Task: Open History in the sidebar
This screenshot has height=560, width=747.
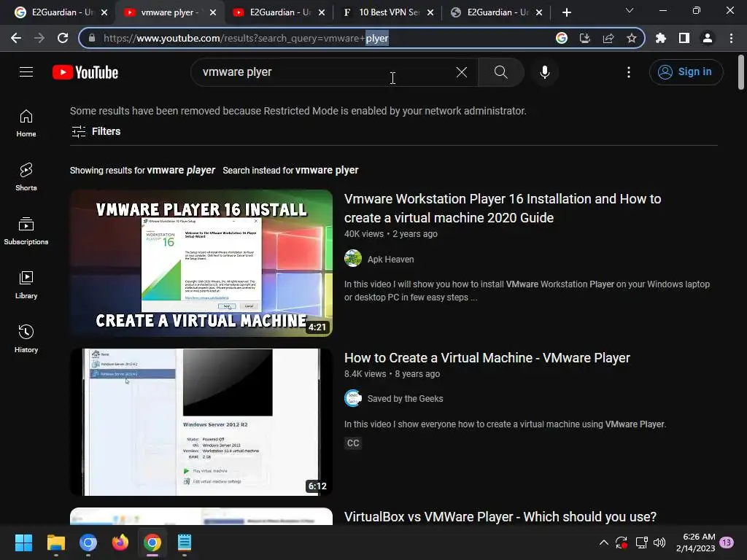Action: tap(26, 338)
